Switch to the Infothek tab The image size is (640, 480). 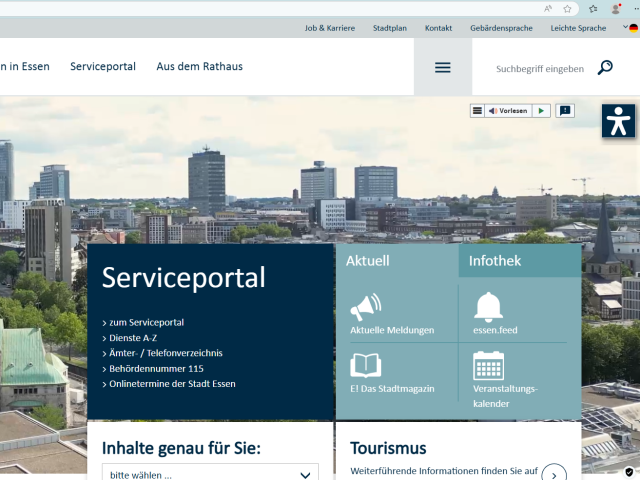point(520,261)
